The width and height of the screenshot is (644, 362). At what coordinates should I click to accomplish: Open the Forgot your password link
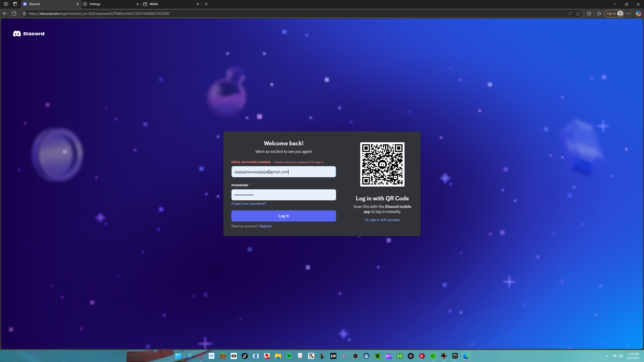click(x=249, y=203)
